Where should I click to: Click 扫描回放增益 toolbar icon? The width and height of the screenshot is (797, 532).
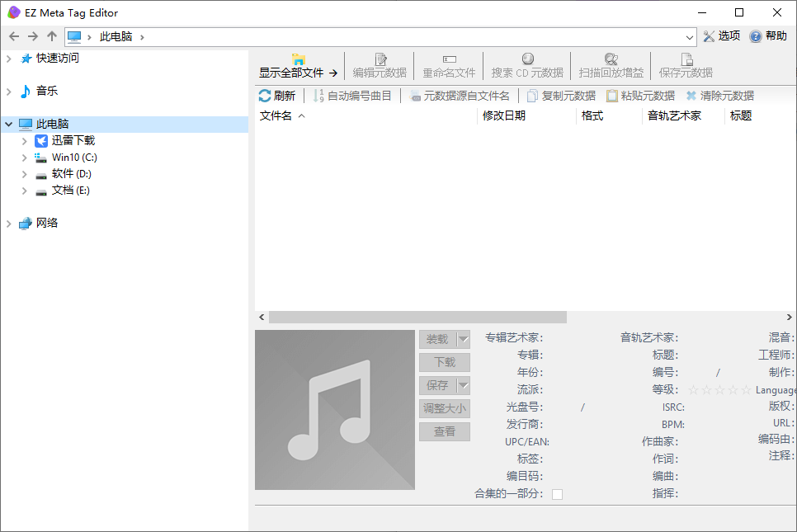[611, 66]
